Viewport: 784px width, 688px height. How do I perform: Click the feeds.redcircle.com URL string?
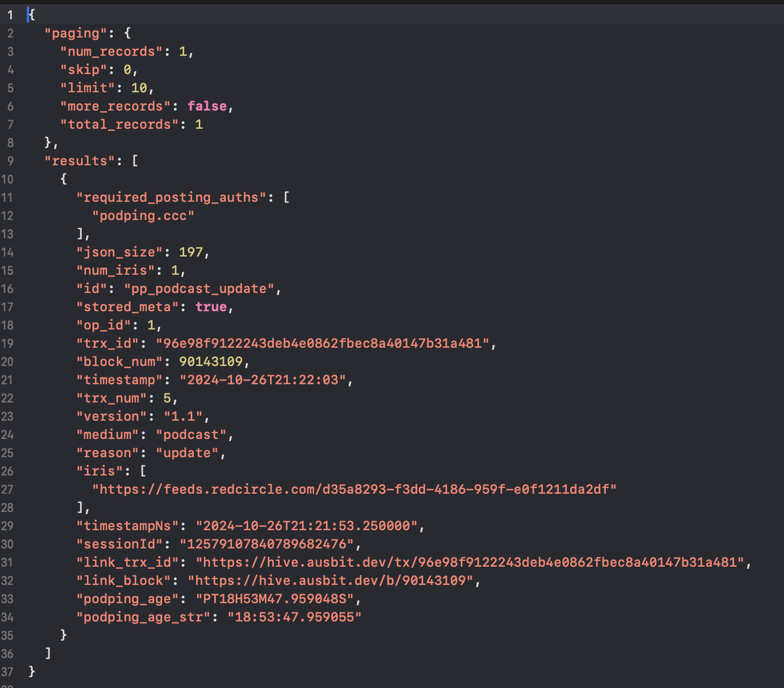pyautogui.click(x=354, y=489)
